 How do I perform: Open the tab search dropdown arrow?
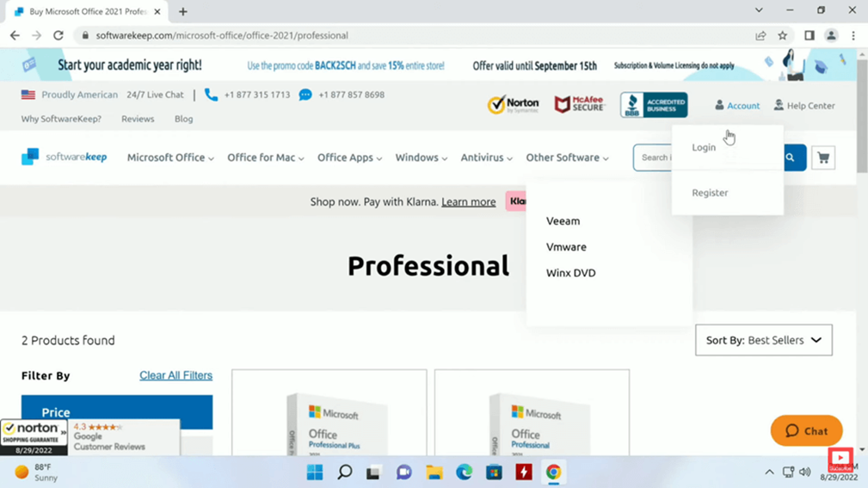[759, 10]
